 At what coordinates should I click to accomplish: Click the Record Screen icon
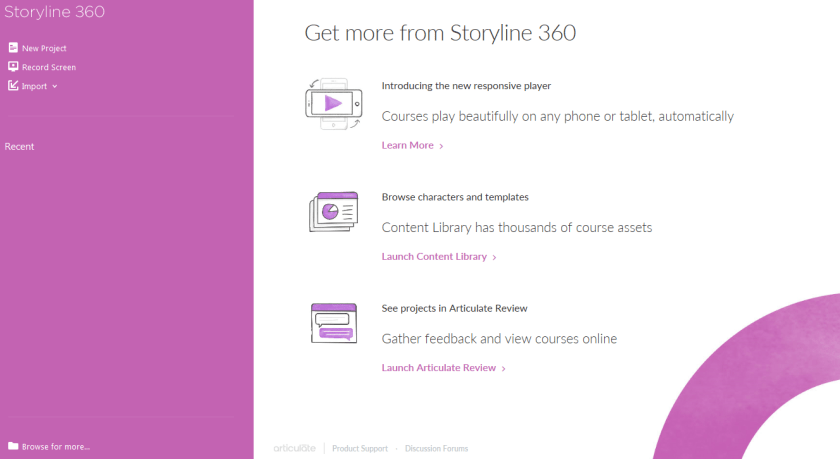(13, 66)
